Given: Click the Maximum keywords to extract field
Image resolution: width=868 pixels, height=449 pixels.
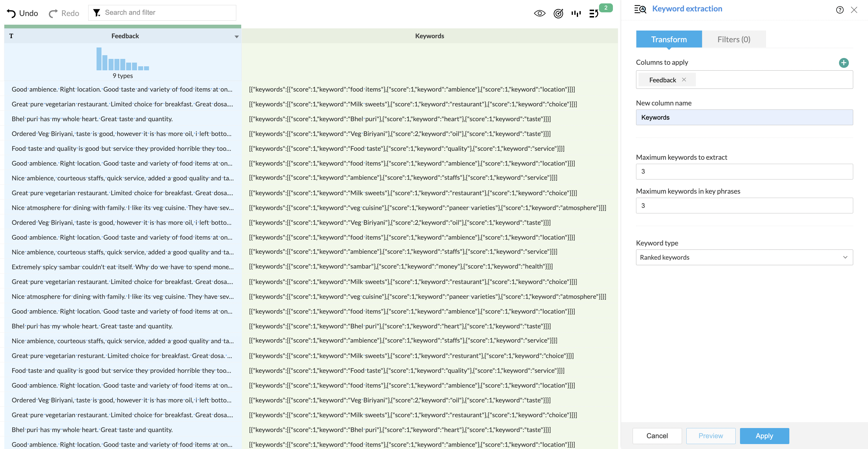Looking at the screenshot, I should tap(744, 171).
